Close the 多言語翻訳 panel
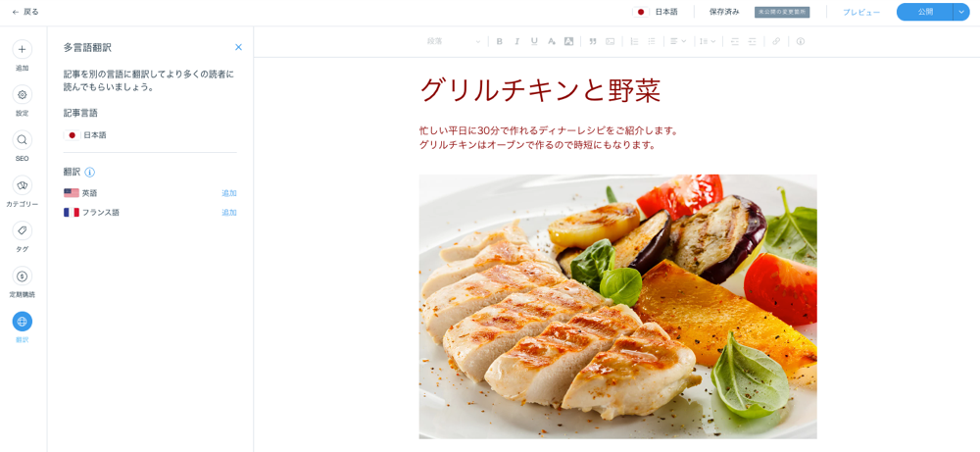This screenshot has height=452, width=980. pos(238,47)
